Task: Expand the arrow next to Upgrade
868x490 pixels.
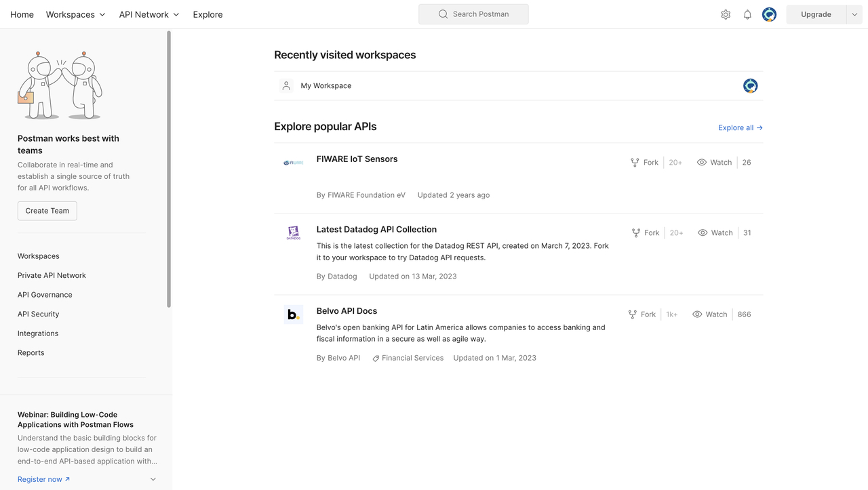Action: (854, 14)
